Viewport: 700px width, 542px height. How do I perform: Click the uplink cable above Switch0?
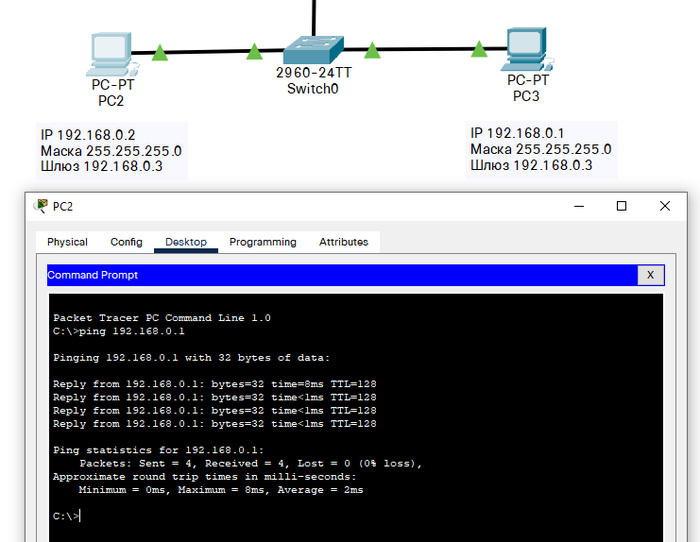(314, 18)
